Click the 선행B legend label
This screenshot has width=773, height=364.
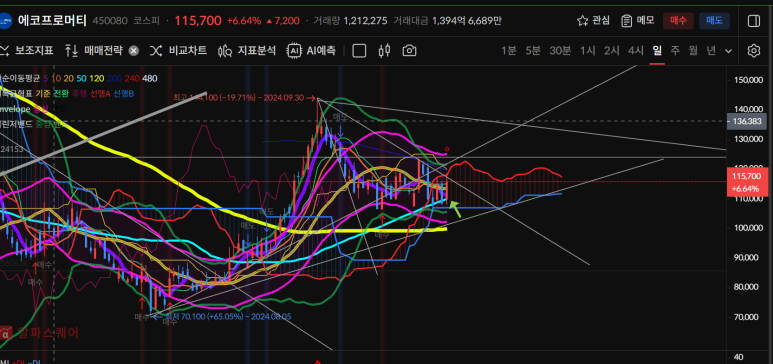pos(124,93)
